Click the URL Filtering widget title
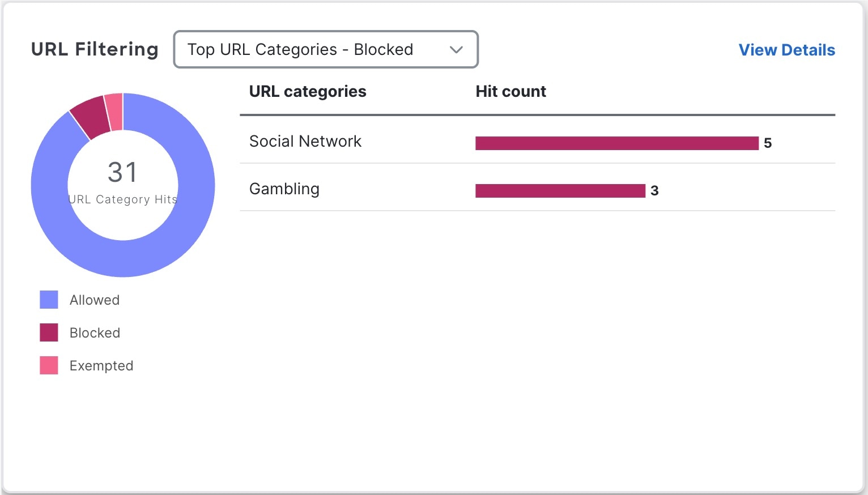Image resolution: width=868 pixels, height=495 pixels. 95,50
